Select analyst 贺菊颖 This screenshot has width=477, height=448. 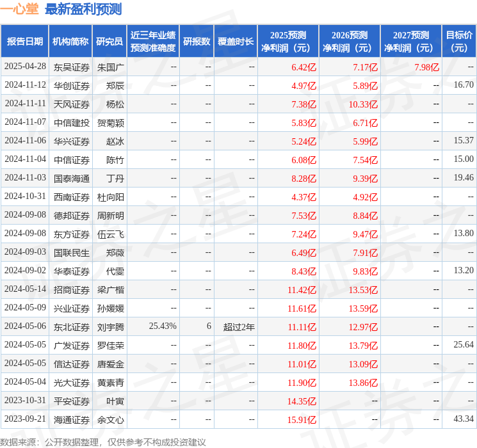tap(110, 123)
